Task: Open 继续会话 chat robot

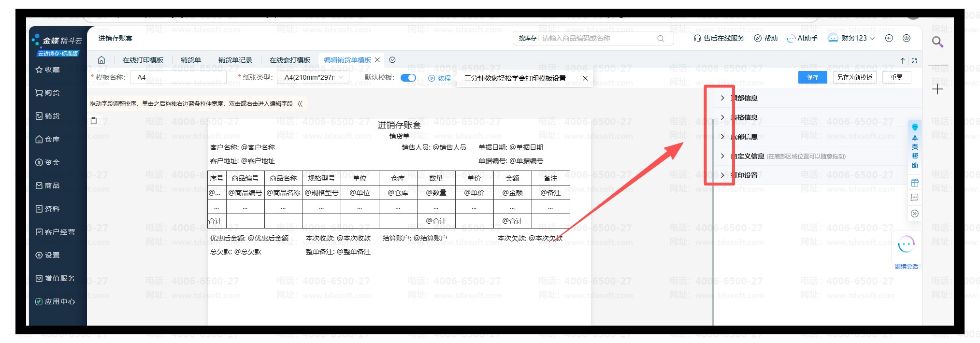Action: (906, 245)
